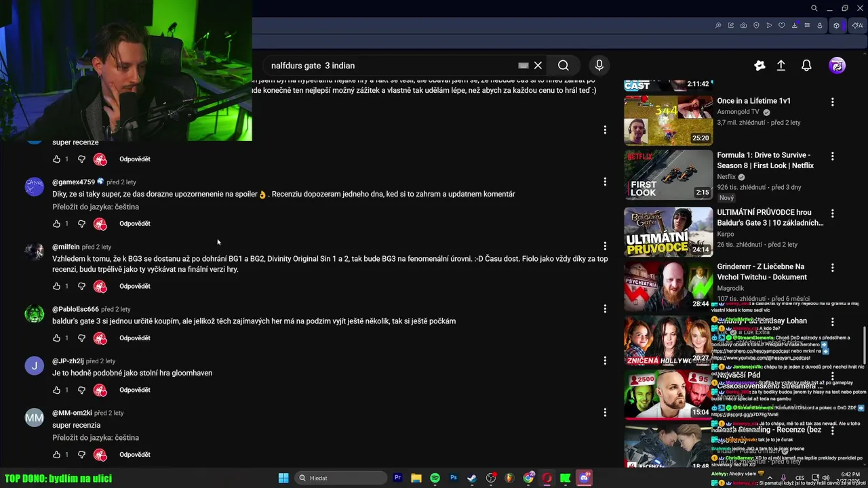
Task: Like the @gamex4759 comment
Action: click(x=56, y=224)
